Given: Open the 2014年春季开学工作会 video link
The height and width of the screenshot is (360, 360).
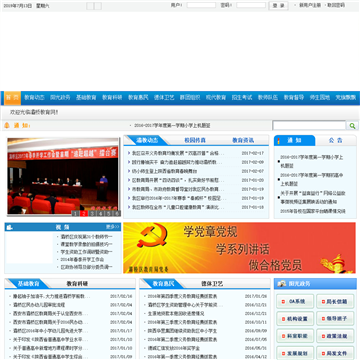Looking at the screenshot, I should [82, 259].
